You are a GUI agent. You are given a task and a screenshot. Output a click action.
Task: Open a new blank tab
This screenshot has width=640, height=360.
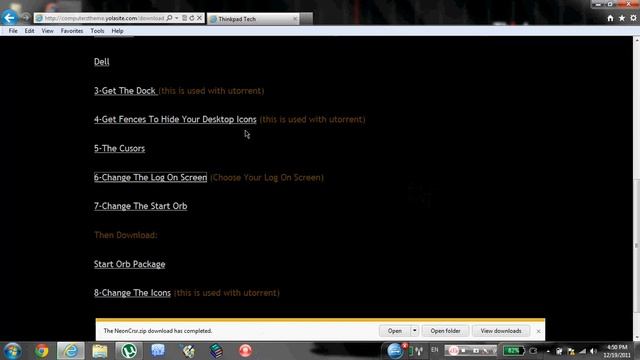coord(307,19)
